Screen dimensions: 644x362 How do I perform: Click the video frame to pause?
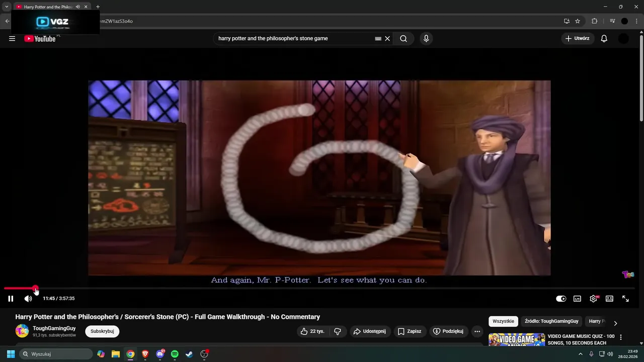click(x=319, y=178)
